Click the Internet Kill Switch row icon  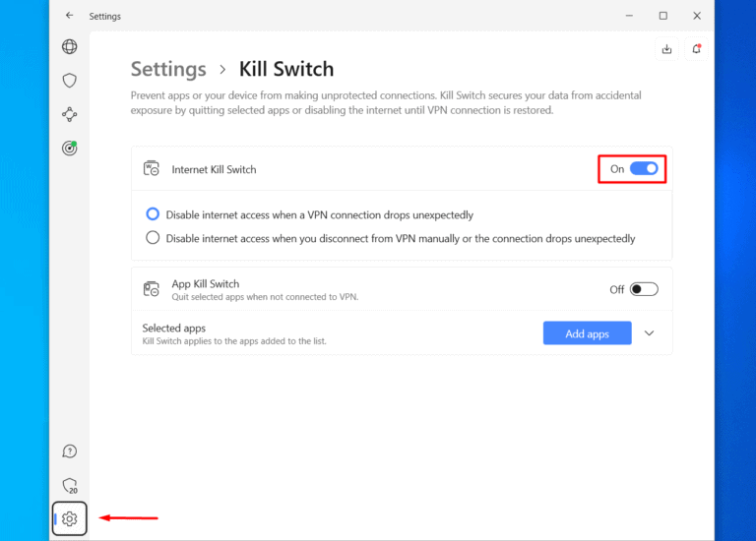coord(152,169)
